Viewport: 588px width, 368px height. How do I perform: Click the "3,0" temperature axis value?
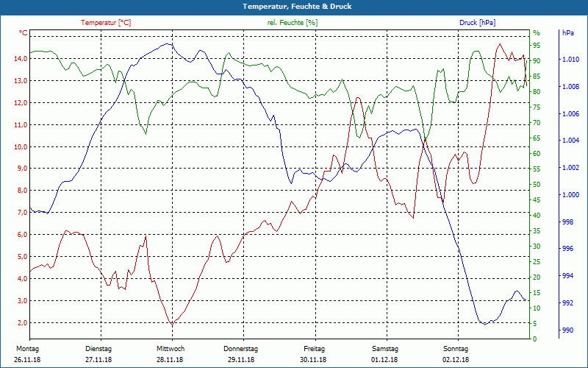pyautogui.click(x=22, y=301)
